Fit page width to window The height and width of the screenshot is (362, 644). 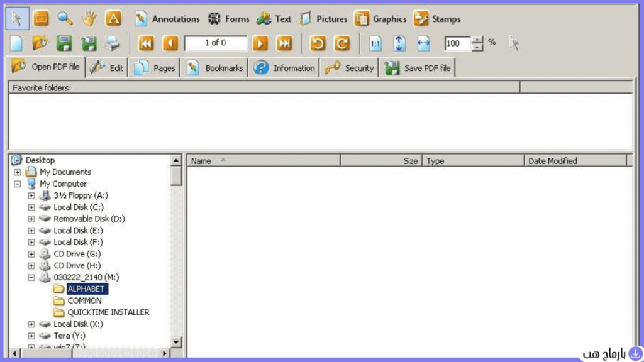(423, 43)
